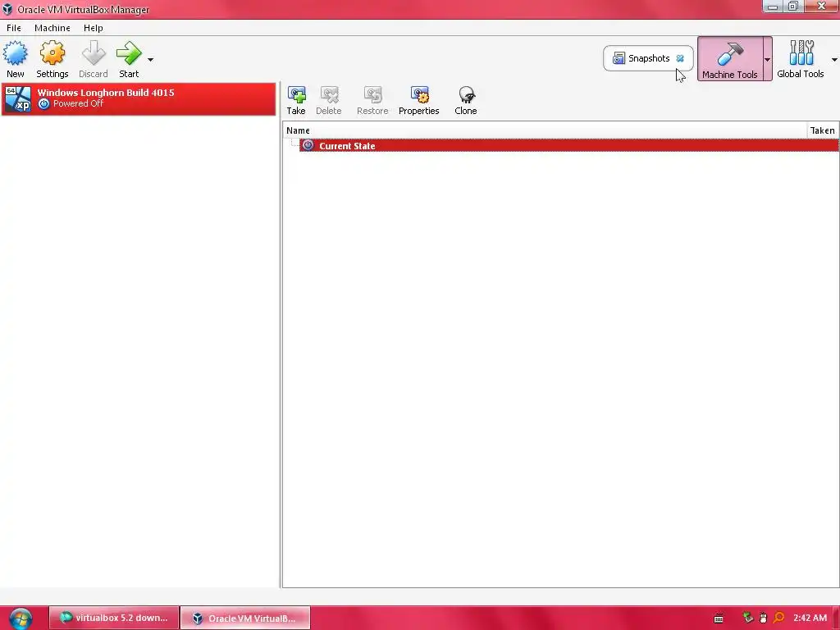Select the Current State snapshot row

click(x=569, y=146)
